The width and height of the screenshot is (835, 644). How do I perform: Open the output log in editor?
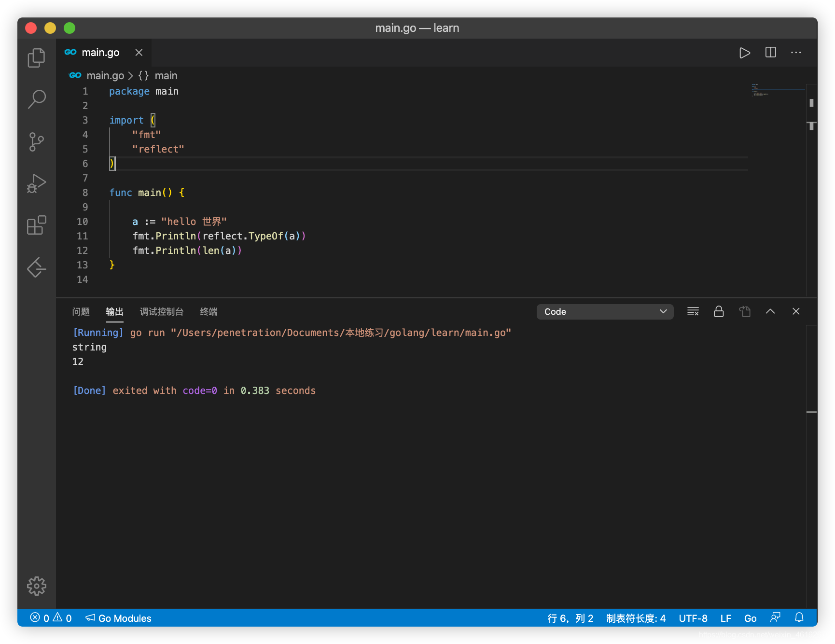point(745,311)
